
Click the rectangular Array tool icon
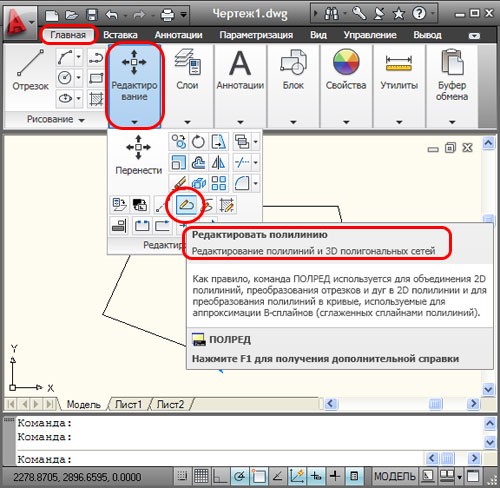click(x=219, y=183)
